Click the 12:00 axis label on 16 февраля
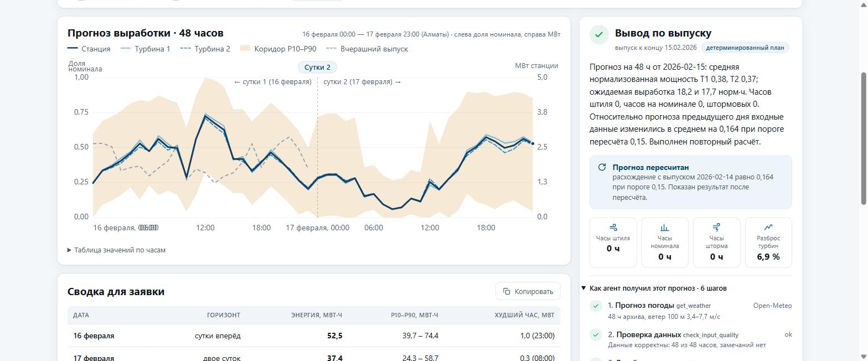Screen dimensions: 868x361 [205, 228]
